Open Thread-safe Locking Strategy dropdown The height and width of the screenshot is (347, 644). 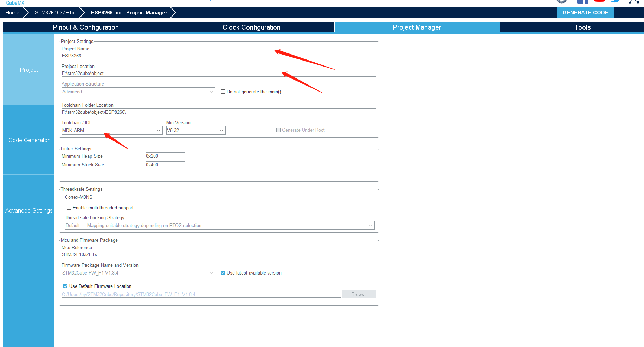[x=220, y=225]
